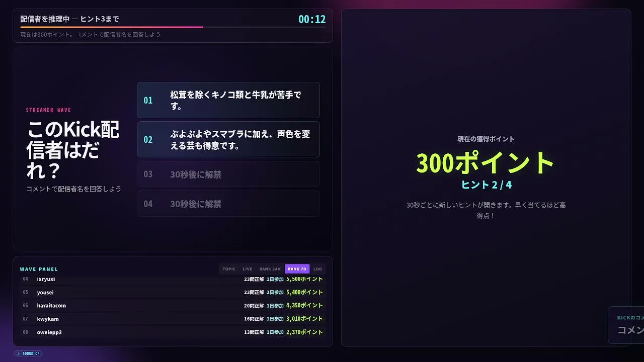Switch to the LIVE tab
This screenshot has width=644, height=362.
[248, 269]
